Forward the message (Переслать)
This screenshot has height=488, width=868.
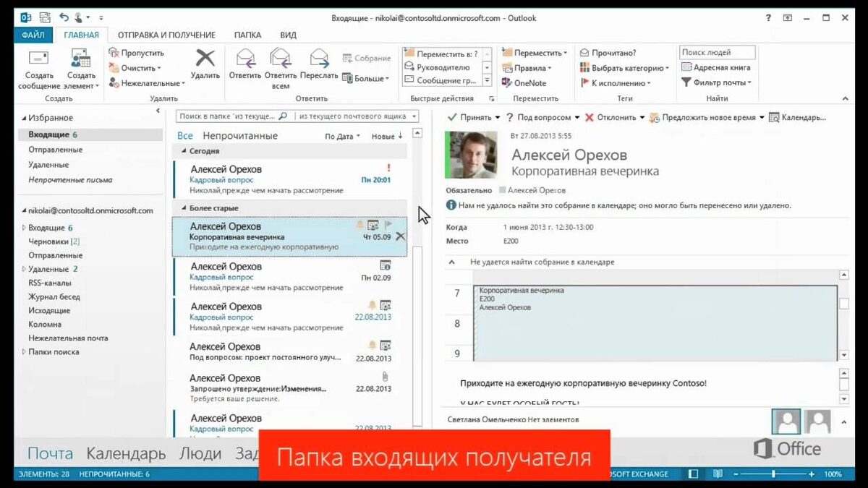(319, 64)
